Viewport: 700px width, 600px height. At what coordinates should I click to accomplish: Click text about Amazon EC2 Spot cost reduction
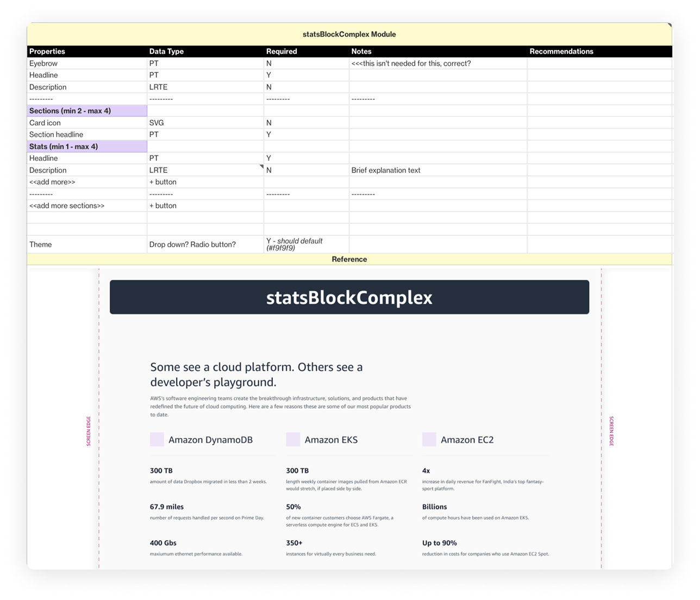(x=485, y=554)
